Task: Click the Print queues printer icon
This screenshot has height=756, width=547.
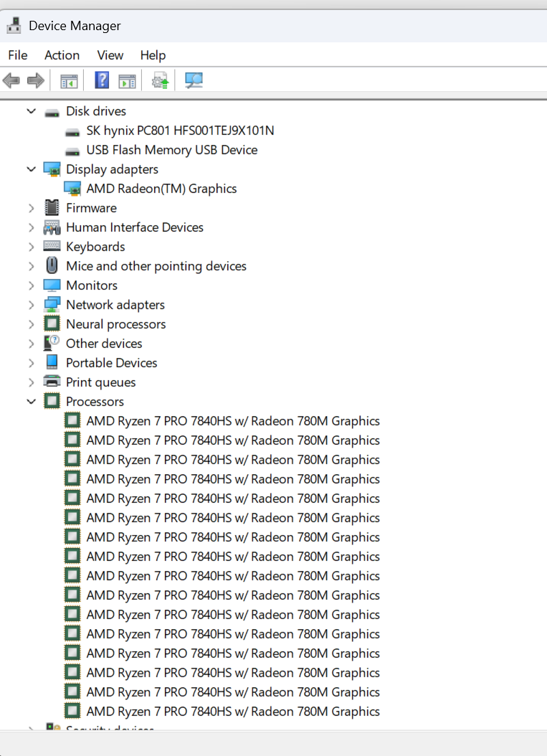Action: [x=52, y=382]
